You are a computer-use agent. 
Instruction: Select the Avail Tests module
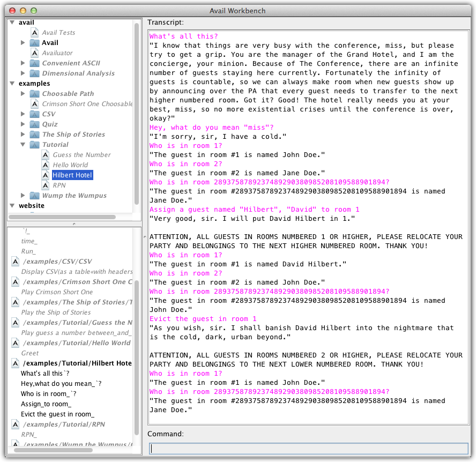58,33
